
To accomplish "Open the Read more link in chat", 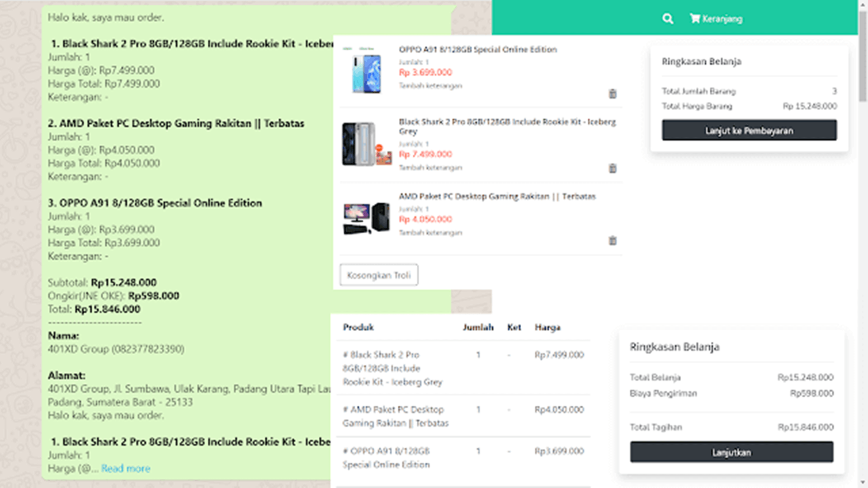I will (x=126, y=469).
